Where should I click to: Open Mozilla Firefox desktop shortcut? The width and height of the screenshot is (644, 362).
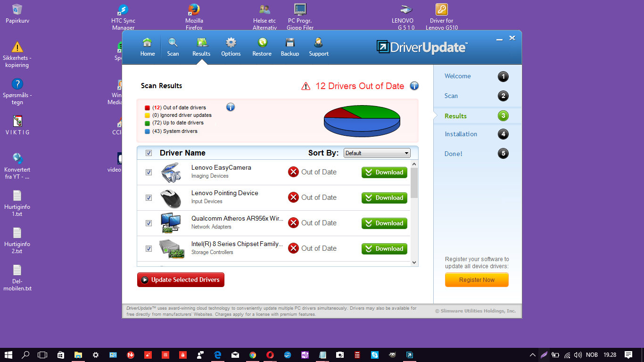pos(194,17)
